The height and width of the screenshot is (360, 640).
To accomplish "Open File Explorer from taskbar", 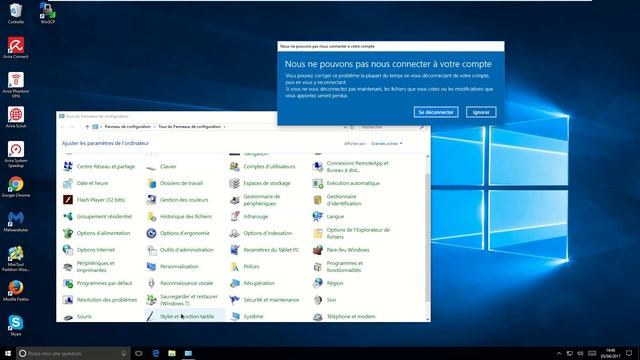I will 172,353.
